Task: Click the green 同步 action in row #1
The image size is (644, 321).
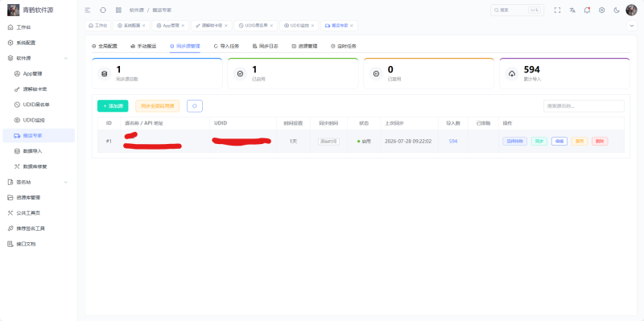Action: click(539, 142)
